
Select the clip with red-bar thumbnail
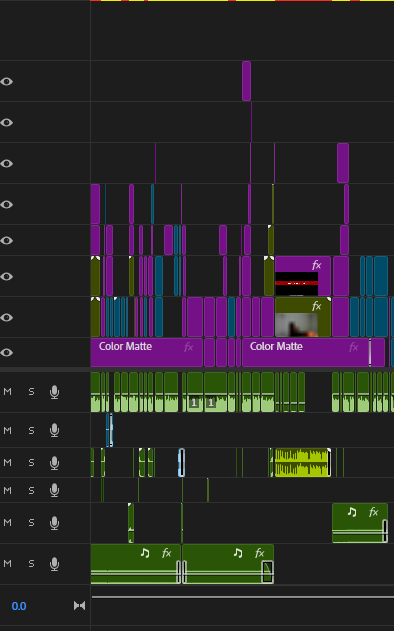303,276
